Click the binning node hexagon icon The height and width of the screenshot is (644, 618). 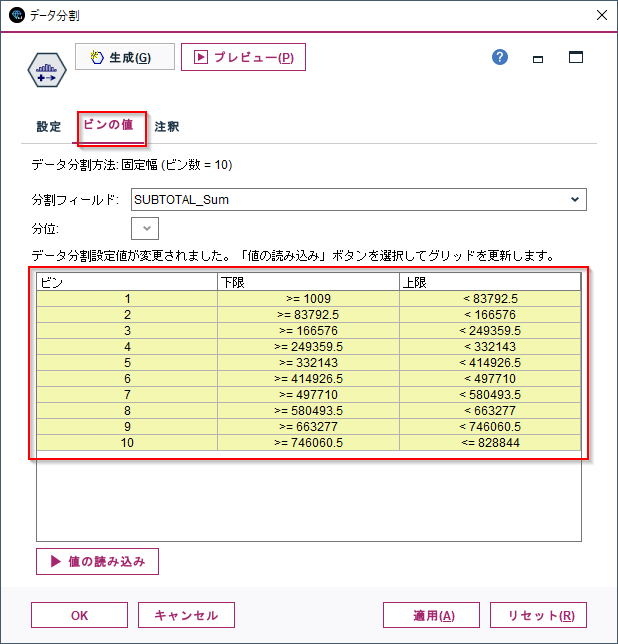(47, 70)
